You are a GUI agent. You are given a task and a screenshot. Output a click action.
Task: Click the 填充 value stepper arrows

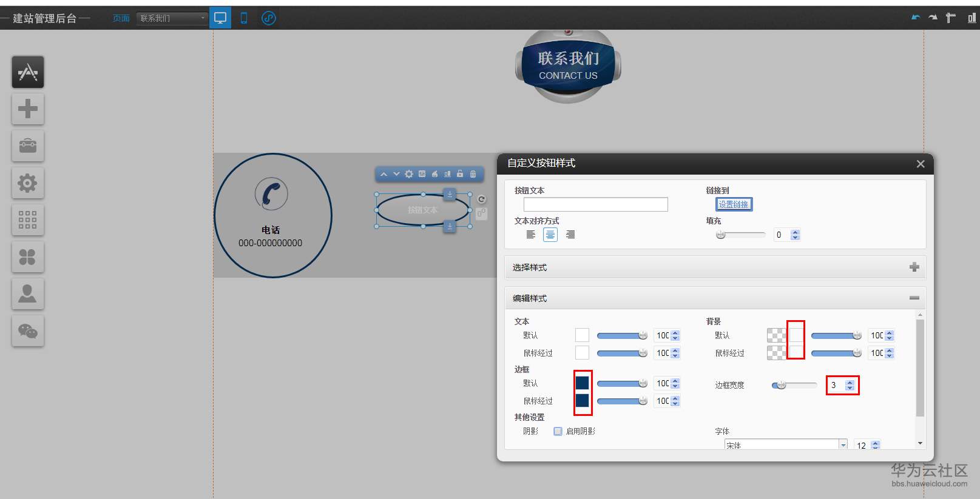pyautogui.click(x=796, y=235)
